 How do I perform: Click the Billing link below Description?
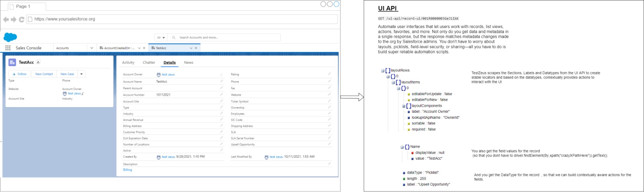click(x=128, y=170)
